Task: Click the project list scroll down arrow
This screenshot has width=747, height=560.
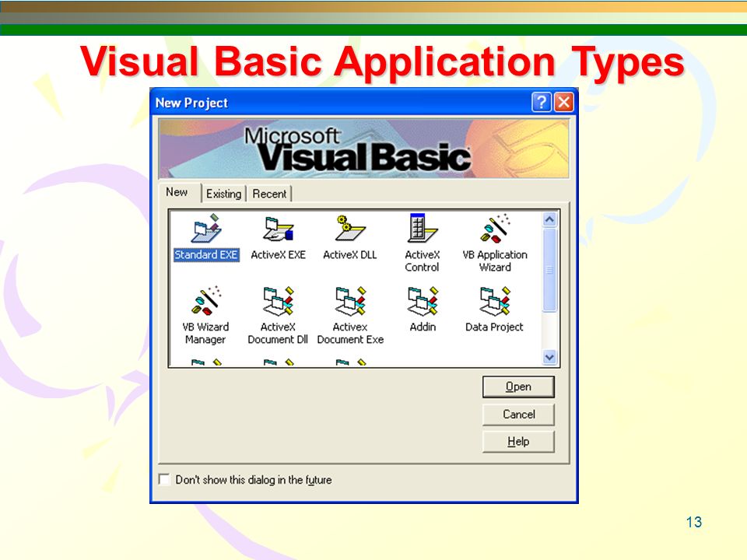Action: 549,357
